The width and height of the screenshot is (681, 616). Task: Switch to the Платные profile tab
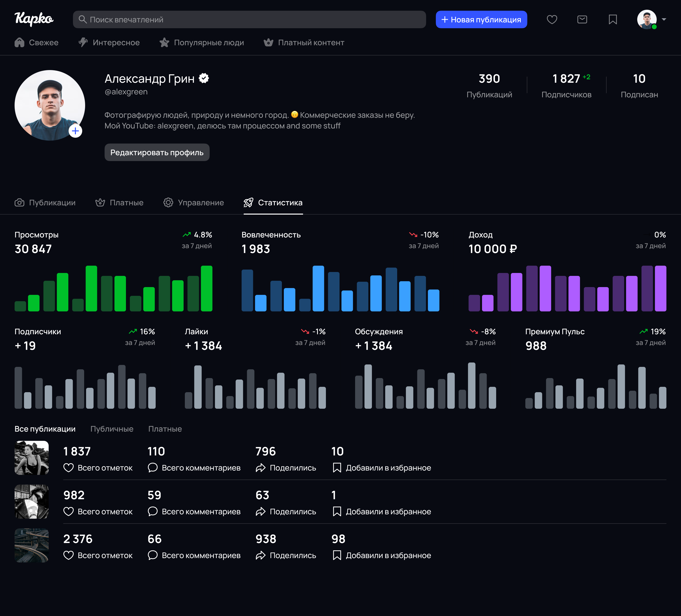coord(119,202)
